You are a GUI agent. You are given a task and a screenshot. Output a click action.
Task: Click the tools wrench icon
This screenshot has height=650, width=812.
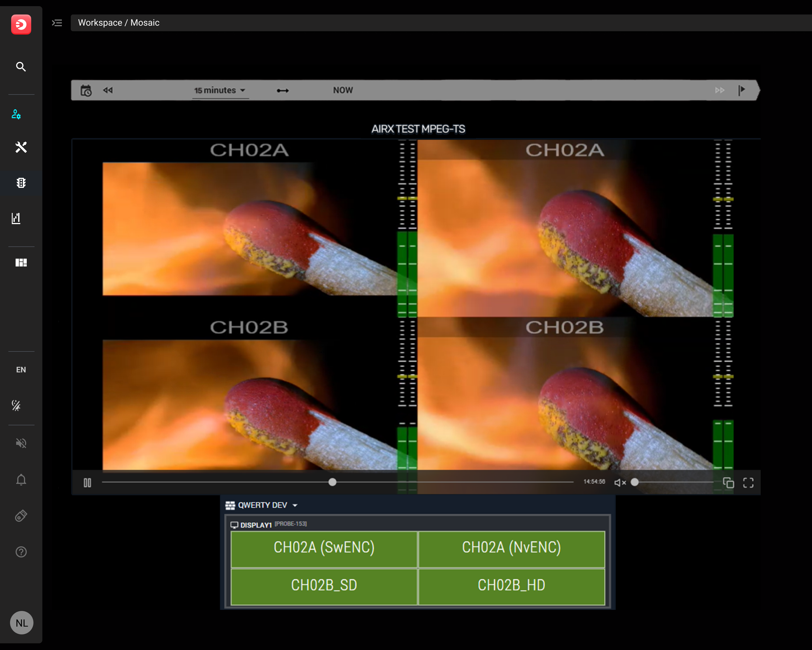(21, 147)
